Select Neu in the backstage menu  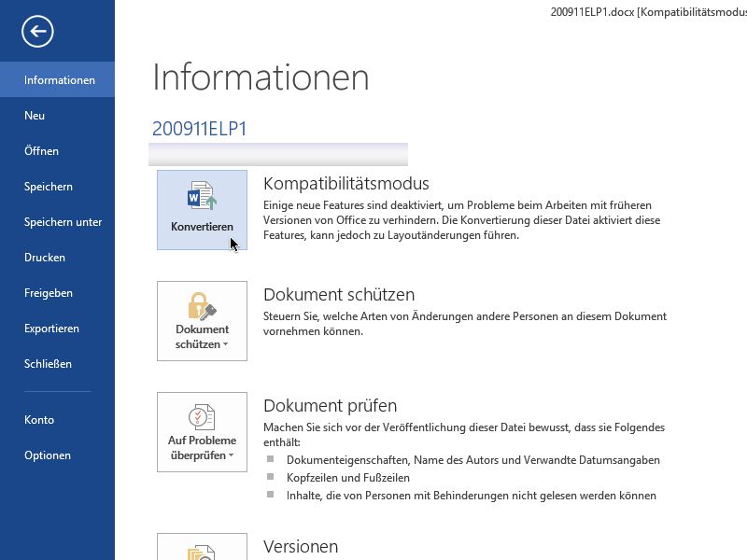[x=57, y=115]
